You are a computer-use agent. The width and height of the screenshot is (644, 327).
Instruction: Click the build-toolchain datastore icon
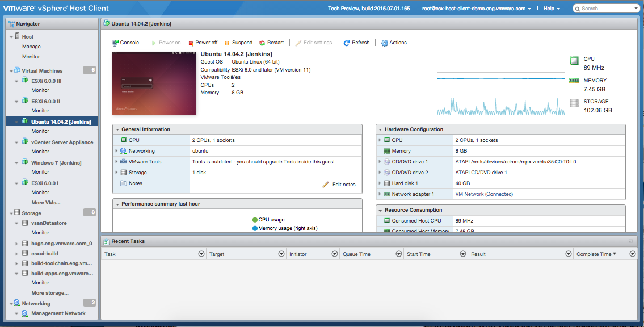click(x=25, y=263)
